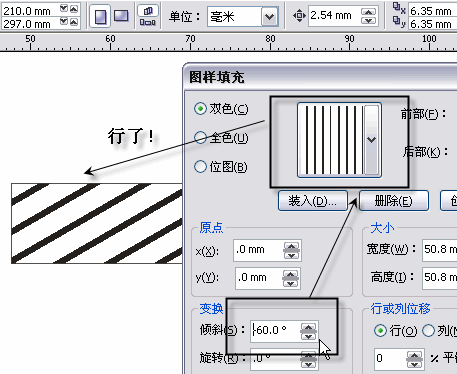Increase the 2.54 mm nudge value
This screenshot has width=457, height=374.
coord(368,12)
